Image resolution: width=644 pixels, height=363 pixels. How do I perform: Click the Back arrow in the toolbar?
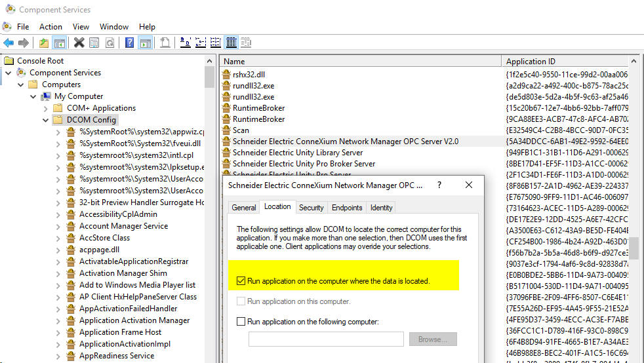tap(9, 42)
